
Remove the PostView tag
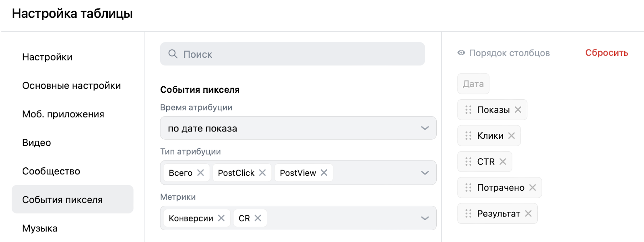click(x=324, y=173)
